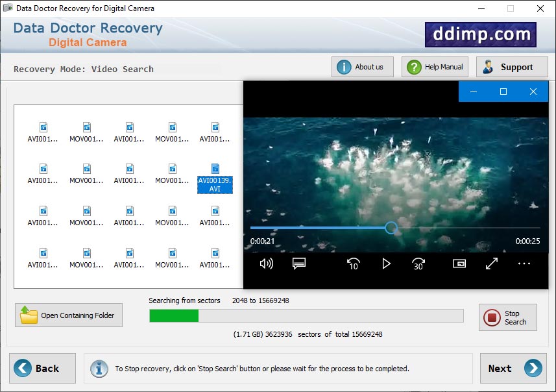The width and height of the screenshot is (556, 392).
Task: Stop the sector search
Action: point(507,317)
